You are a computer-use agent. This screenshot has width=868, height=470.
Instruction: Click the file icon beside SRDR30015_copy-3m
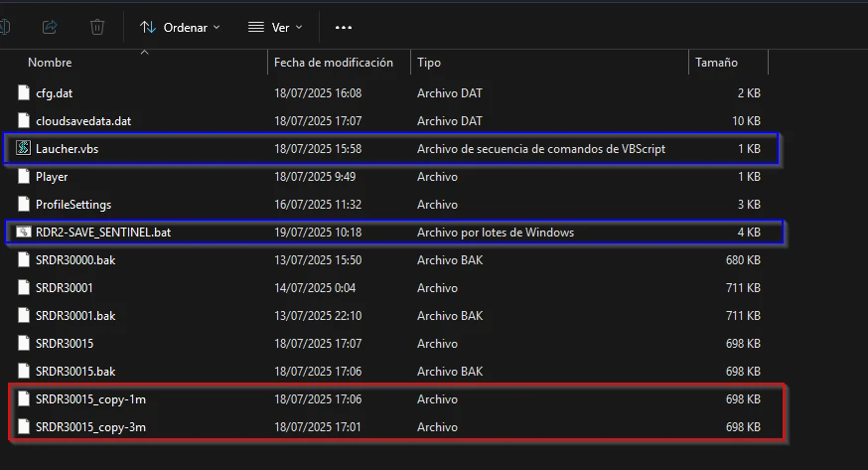24,427
